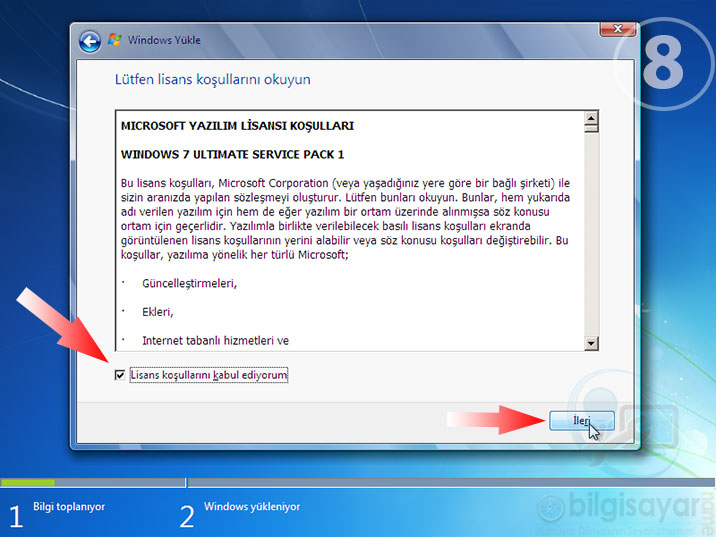This screenshot has width=716, height=537.
Task: Click heading 'Lütfen lisans koşullarını okuyun'
Action: 212,79
